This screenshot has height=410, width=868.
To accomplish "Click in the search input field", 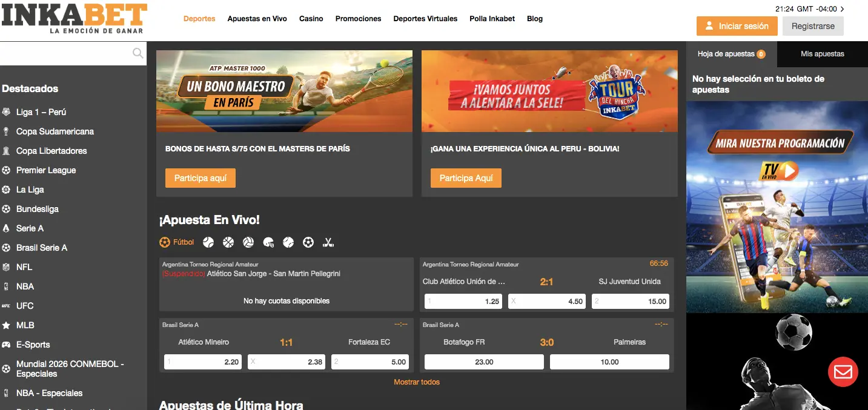I will [x=65, y=53].
